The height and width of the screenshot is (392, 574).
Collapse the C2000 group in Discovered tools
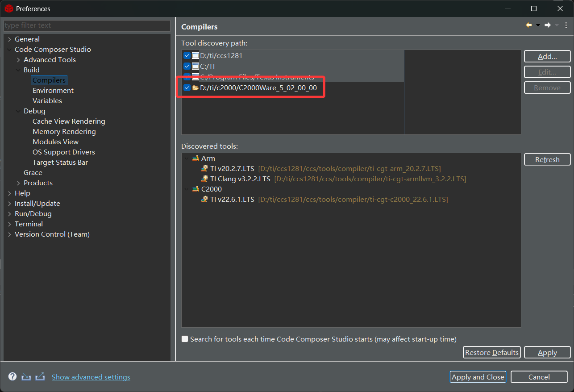point(187,189)
